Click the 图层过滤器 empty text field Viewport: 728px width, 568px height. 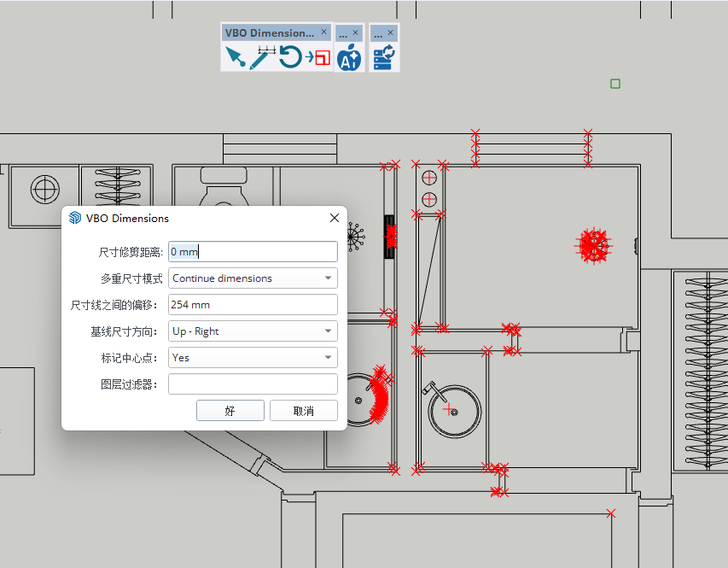(x=253, y=384)
